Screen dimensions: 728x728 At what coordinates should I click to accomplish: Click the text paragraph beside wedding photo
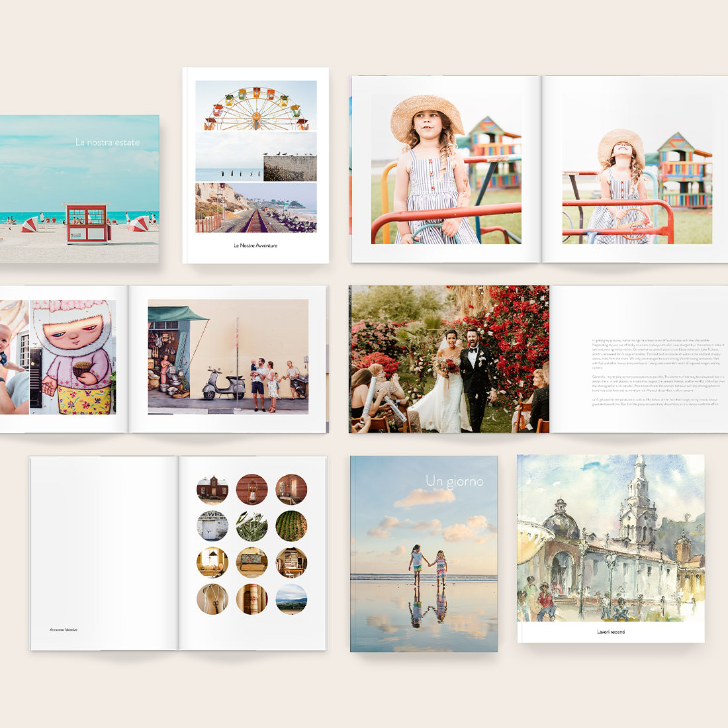(658, 371)
